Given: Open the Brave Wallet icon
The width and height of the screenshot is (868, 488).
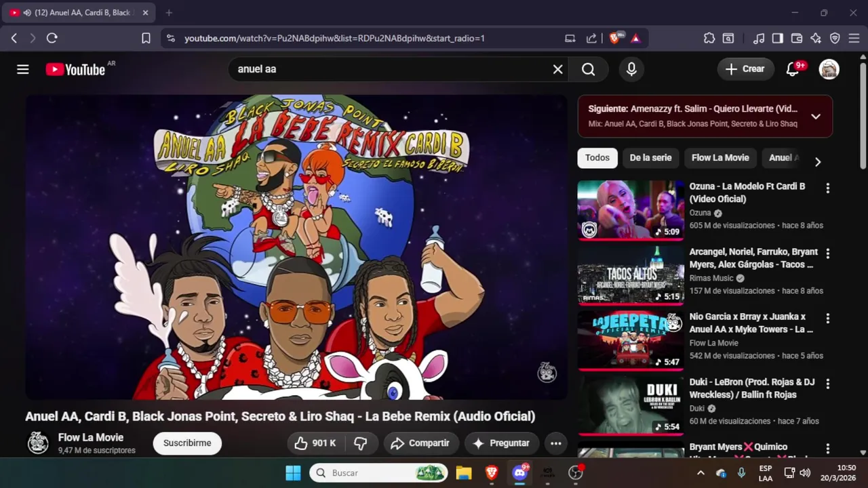Looking at the screenshot, I should coord(797,39).
